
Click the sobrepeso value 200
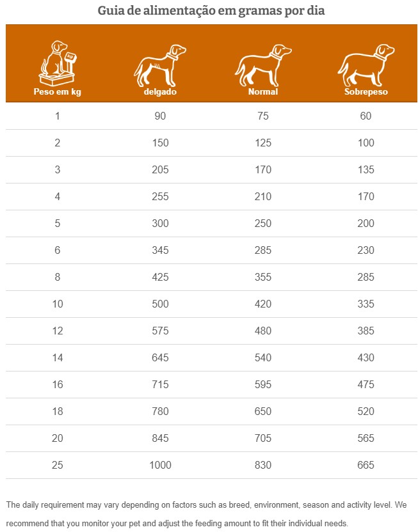tap(366, 223)
